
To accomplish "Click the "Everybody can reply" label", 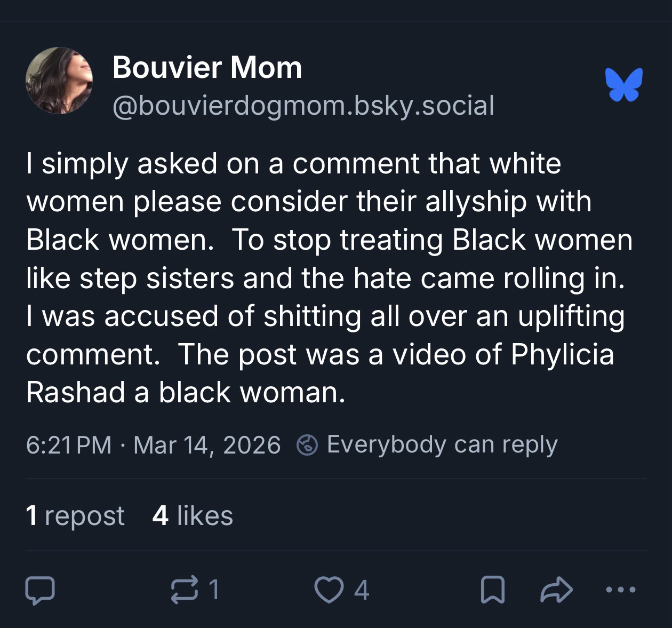I will click(442, 444).
